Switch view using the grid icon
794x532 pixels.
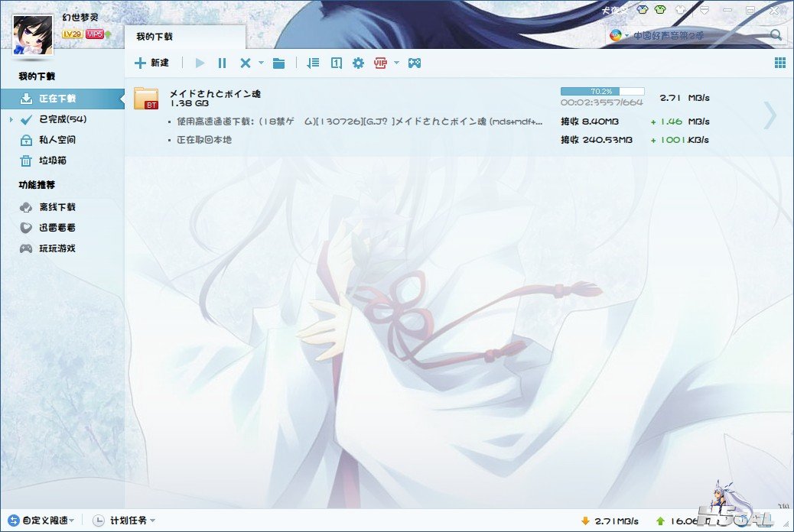click(x=779, y=63)
